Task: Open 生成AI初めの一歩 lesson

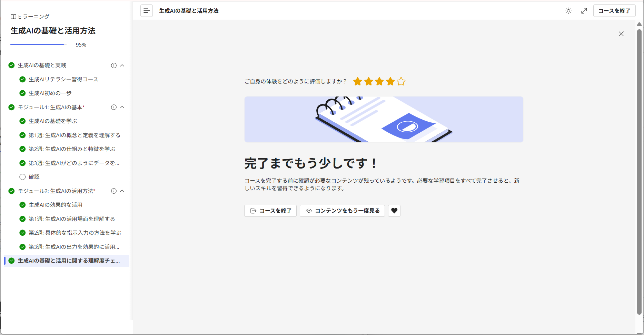Action: pos(50,93)
